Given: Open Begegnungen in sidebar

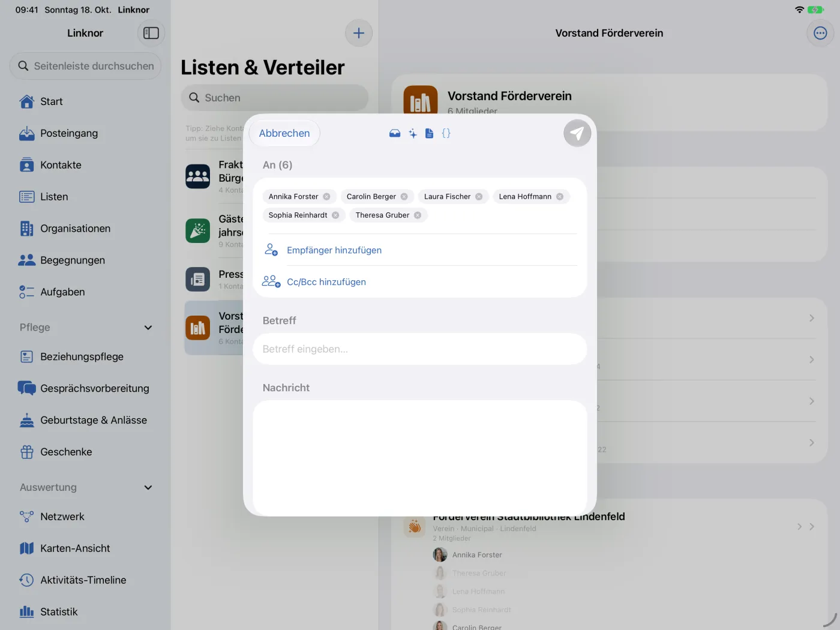Looking at the screenshot, I should pos(85,260).
